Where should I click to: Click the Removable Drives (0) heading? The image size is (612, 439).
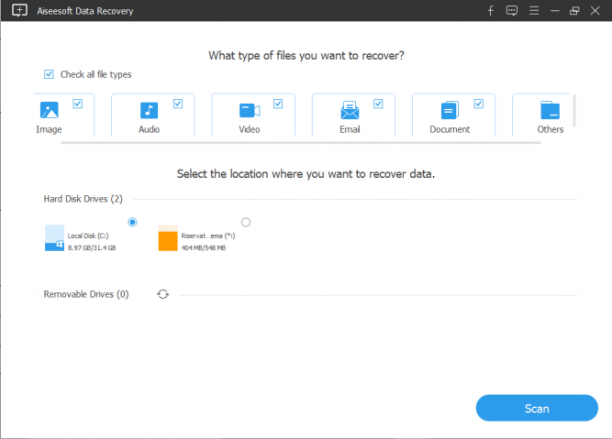(x=86, y=294)
